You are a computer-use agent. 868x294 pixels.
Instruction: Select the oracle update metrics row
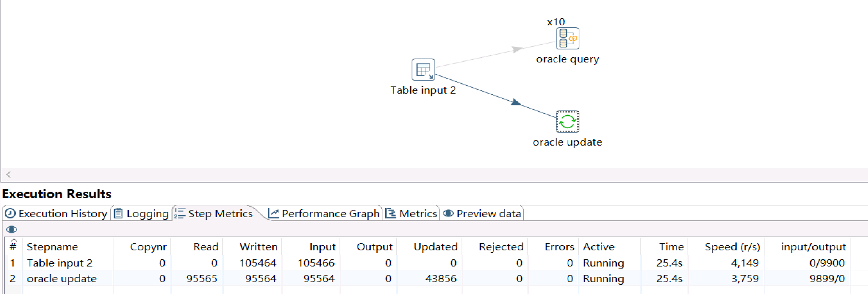coord(62,279)
